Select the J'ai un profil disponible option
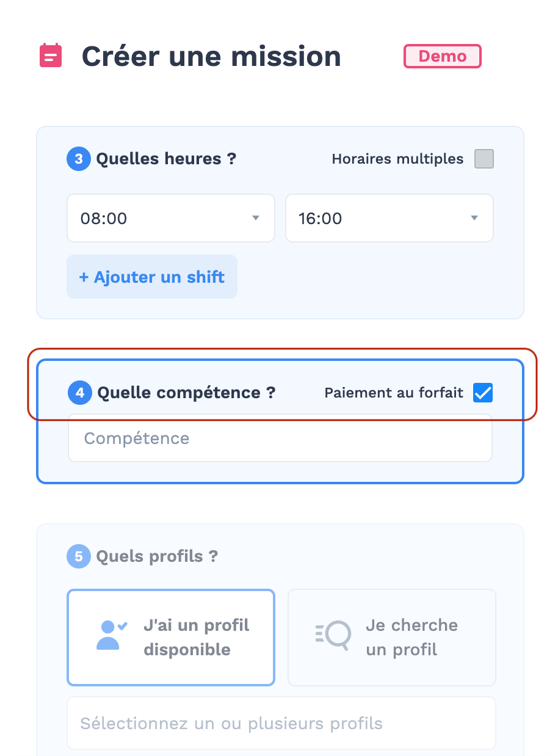The height and width of the screenshot is (756, 558). (x=171, y=638)
